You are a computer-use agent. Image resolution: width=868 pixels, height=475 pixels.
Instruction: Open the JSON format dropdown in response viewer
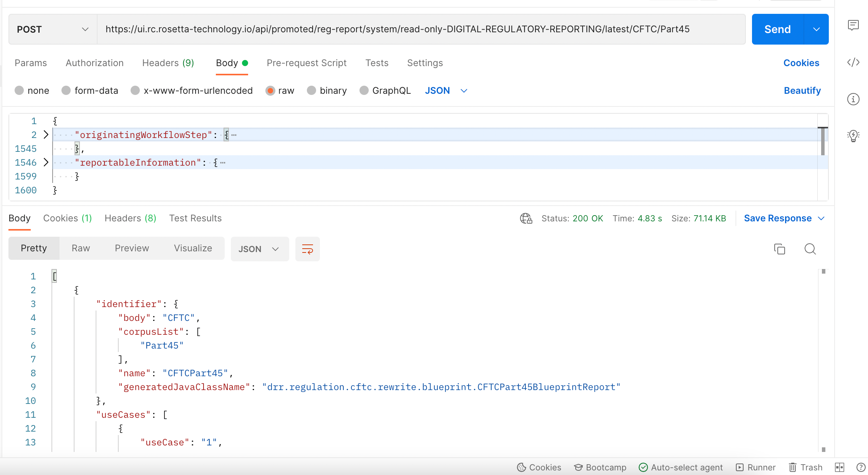[260, 249]
